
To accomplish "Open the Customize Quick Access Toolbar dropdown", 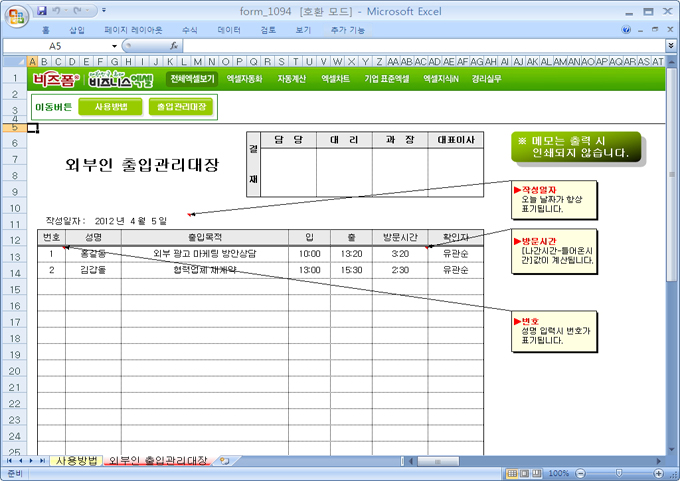I will pos(104,10).
